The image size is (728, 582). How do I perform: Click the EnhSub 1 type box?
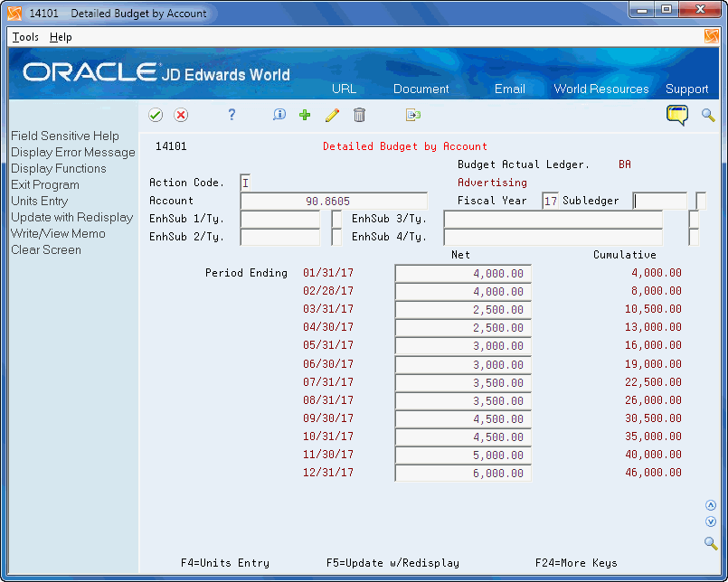tap(336, 219)
